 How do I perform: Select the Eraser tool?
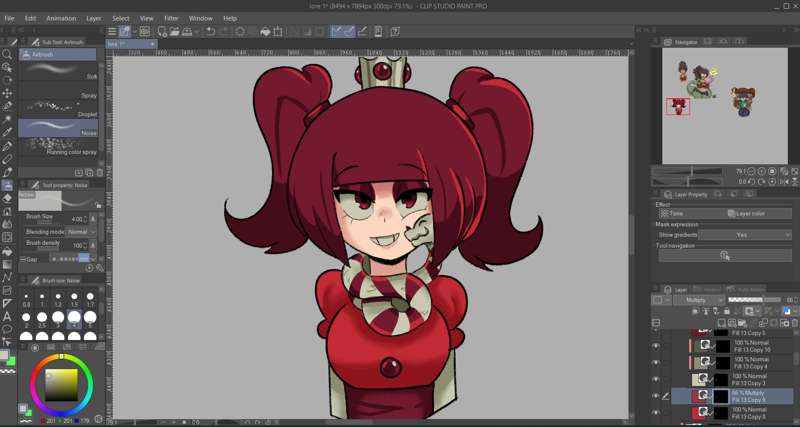[7, 198]
